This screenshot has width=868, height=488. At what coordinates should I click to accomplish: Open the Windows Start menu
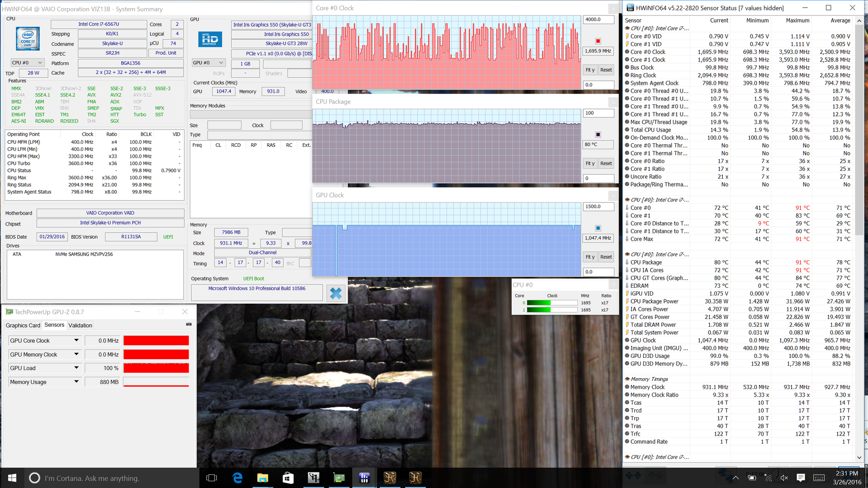tap(12, 478)
